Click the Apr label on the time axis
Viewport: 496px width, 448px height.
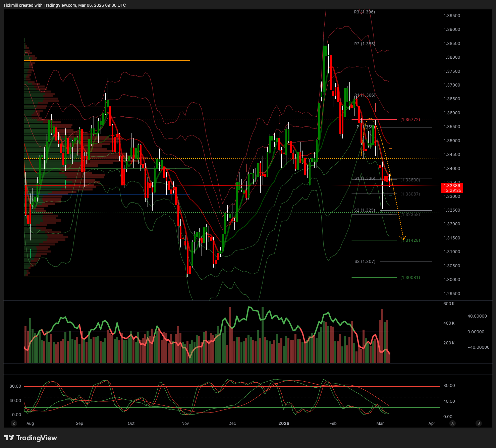click(432, 424)
